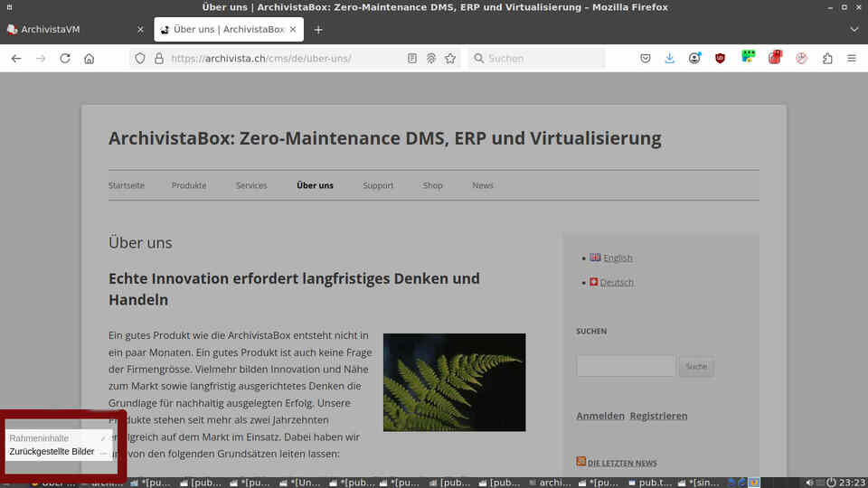Open the Downloads panel
868x488 pixels.
point(669,58)
